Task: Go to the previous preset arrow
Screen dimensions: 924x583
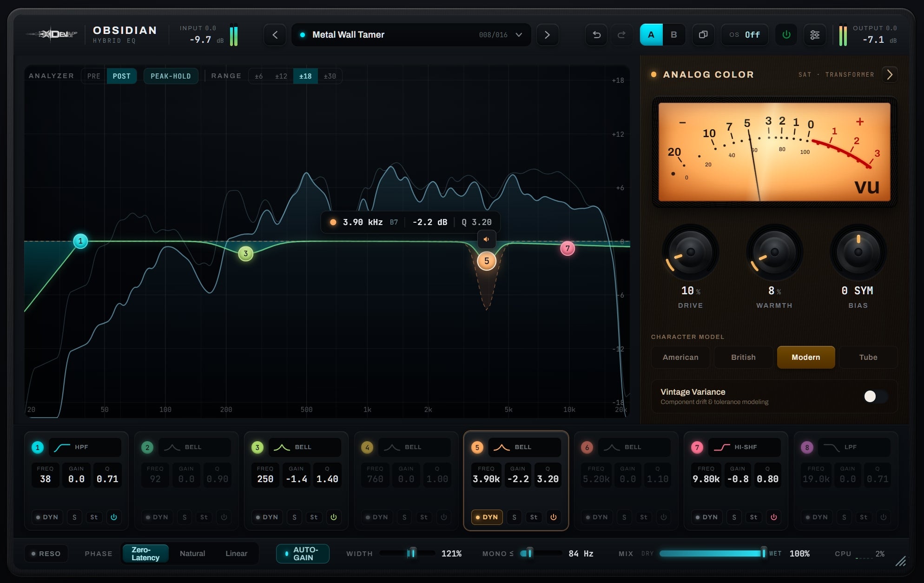Action: [x=275, y=35]
